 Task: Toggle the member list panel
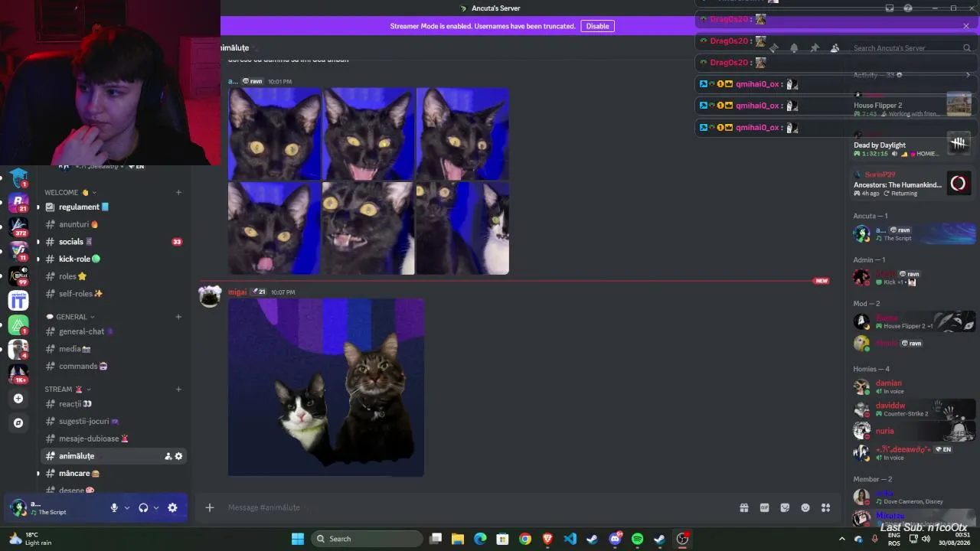(835, 47)
